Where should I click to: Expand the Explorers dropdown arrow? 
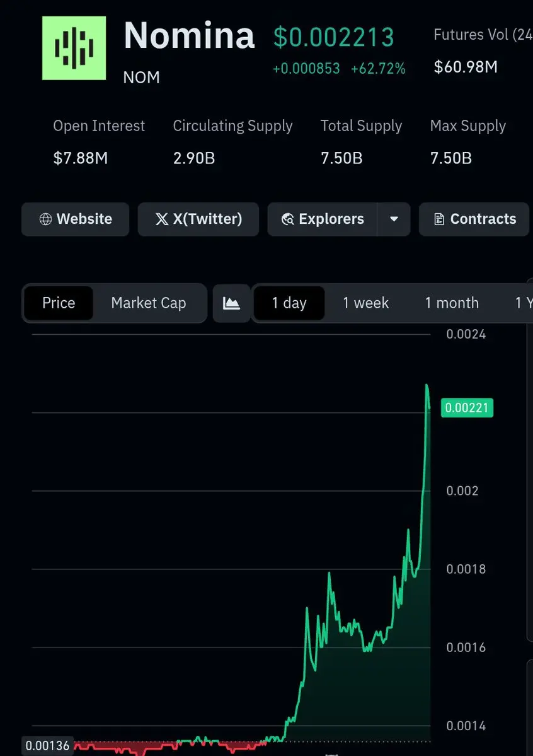click(x=394, y=219)
